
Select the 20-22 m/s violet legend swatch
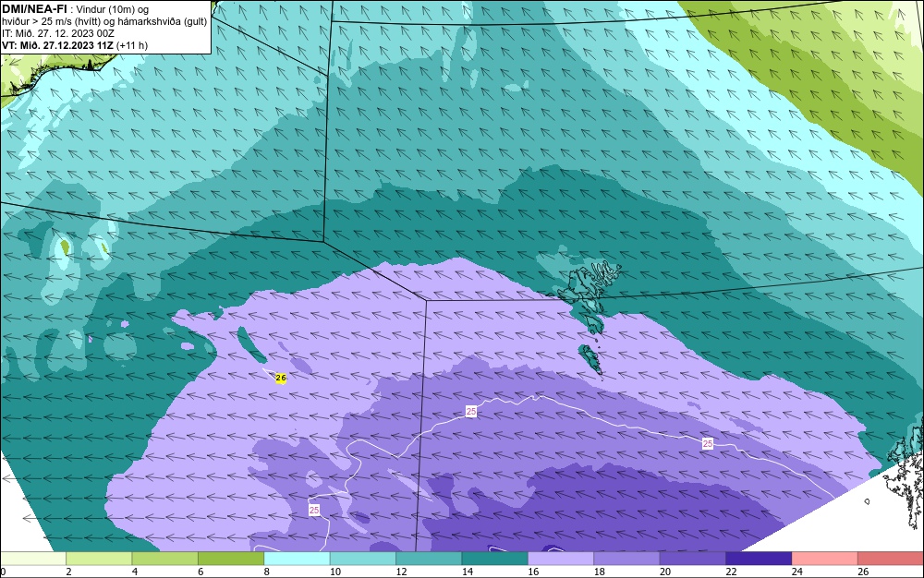pyautogui.click(x=693, y=559)
